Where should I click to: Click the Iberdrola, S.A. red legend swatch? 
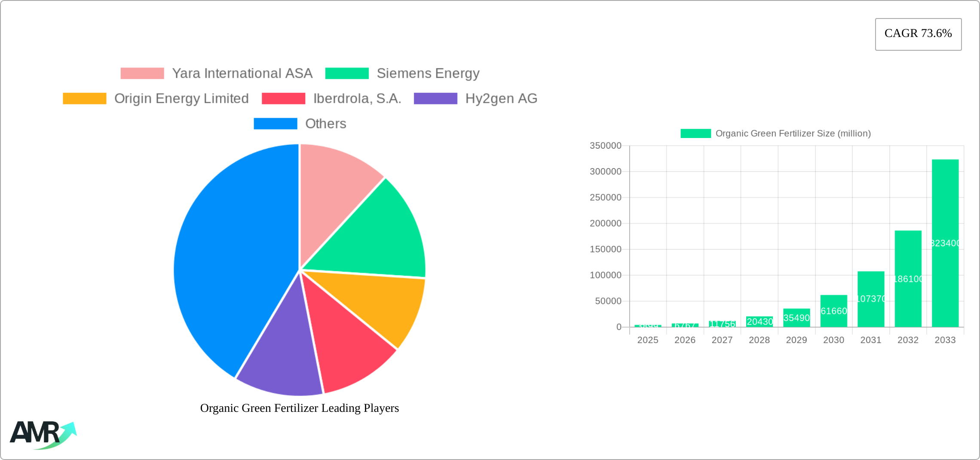click(x=283, y=98)
